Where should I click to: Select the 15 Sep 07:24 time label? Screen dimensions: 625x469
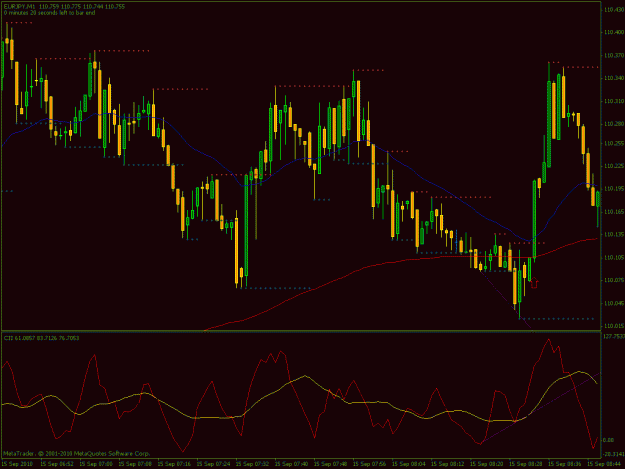213,464
